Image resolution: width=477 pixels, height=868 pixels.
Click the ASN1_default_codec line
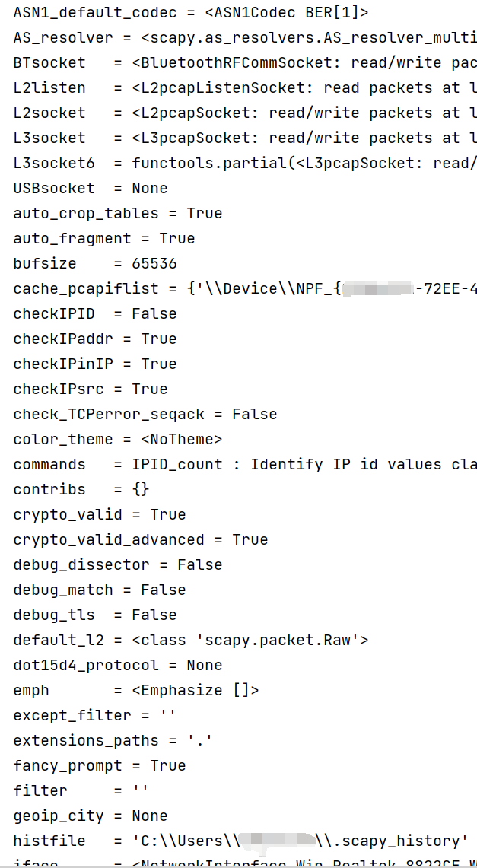(x=190, y=13)
